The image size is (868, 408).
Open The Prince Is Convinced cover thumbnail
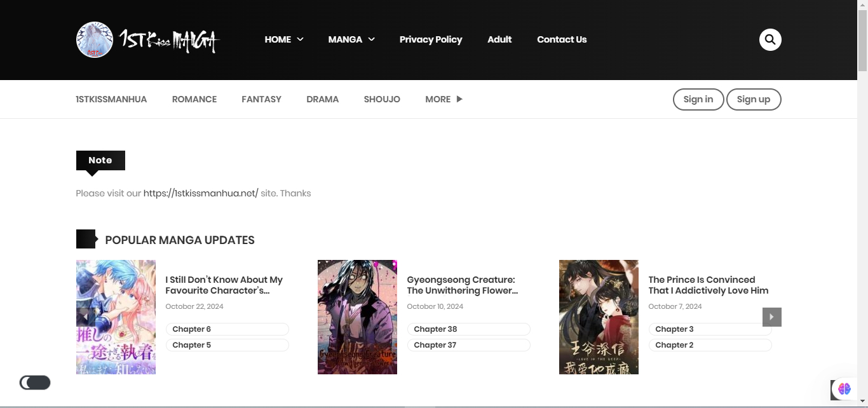click(x=599, y=316)
